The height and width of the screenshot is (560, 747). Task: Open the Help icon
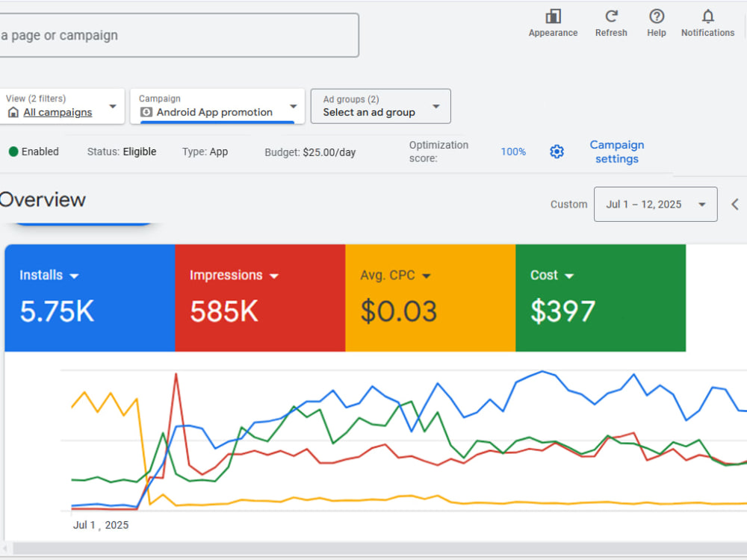(657, 16)
